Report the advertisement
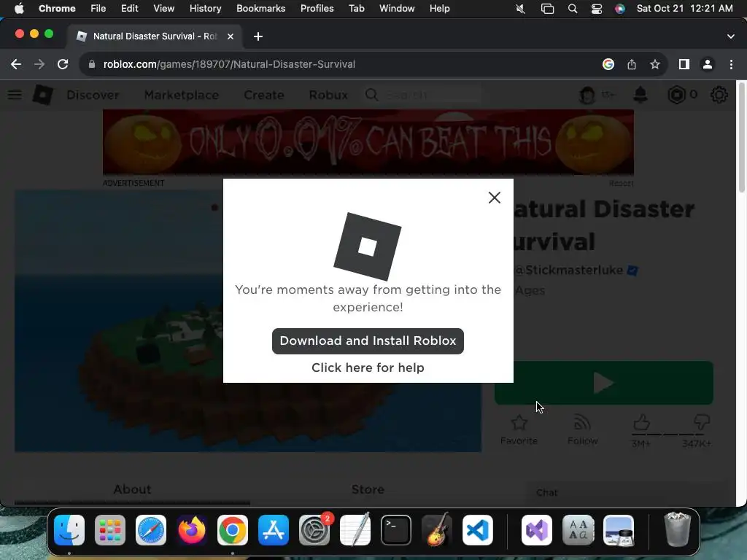Screen dimensions: 747x560 pyautogui.click(x=622, y=183)
